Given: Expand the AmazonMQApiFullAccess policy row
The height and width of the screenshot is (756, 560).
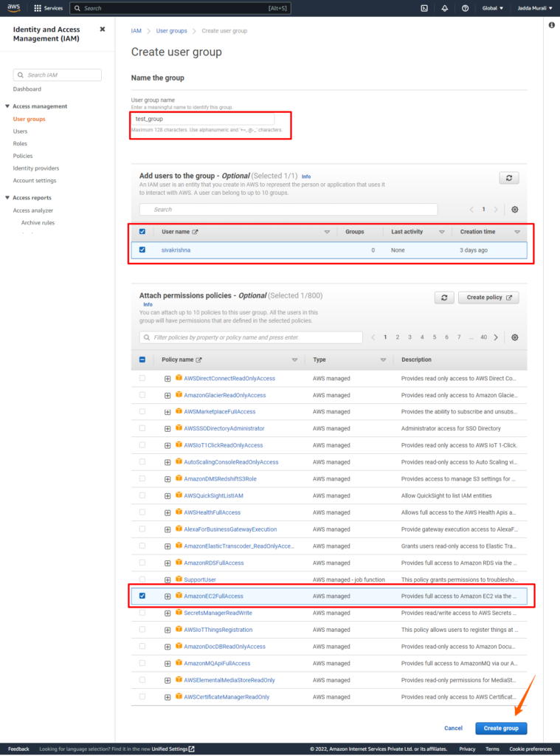Looking at the screenshot, I should (167, 664).
